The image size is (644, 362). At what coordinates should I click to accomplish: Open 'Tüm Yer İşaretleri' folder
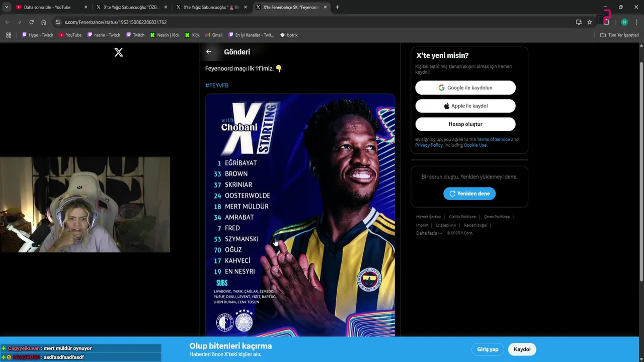pyautogui.click(x=619, y=35)
